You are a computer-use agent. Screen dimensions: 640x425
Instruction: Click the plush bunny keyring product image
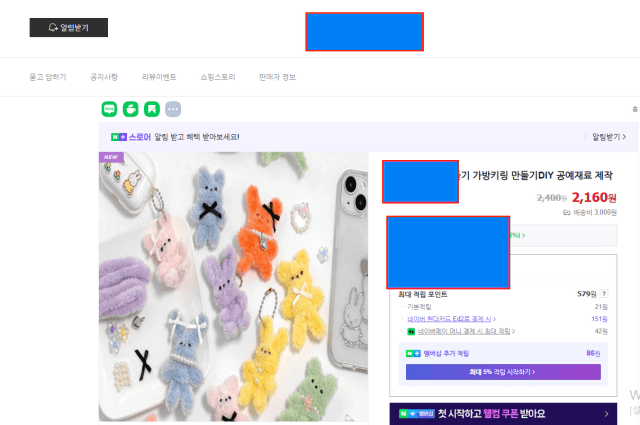click(233, 287)
